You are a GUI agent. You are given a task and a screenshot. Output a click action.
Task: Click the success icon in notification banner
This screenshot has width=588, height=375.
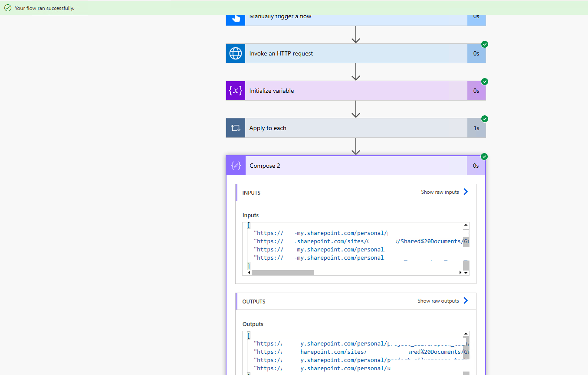(8, 8)
